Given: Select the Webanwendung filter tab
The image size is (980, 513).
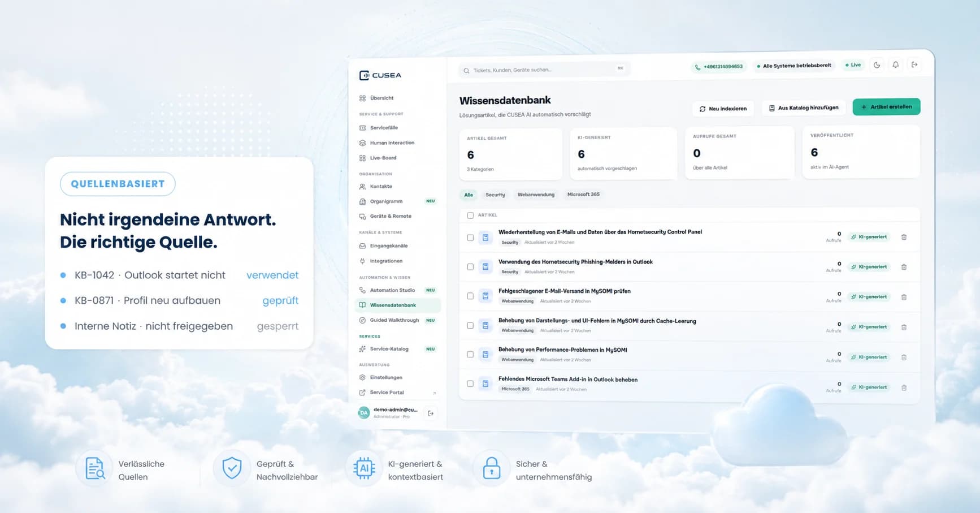Looking at the screenshot, I should tap(536, 195).
